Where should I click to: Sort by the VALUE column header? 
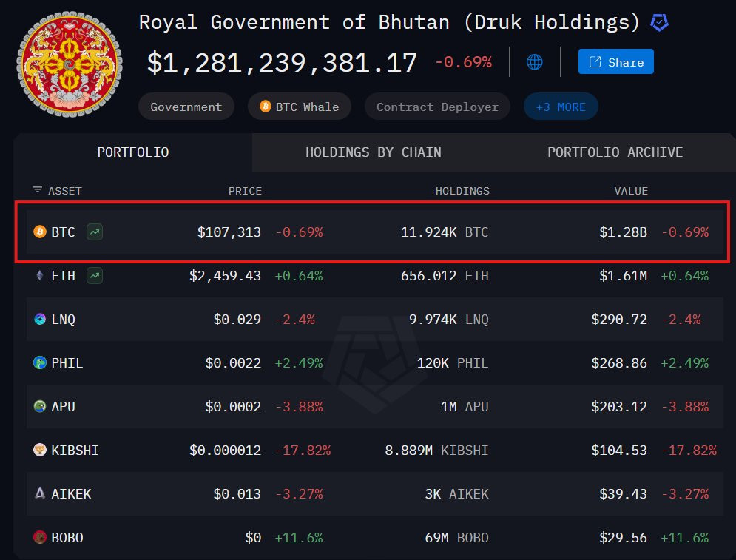(631, 191)
